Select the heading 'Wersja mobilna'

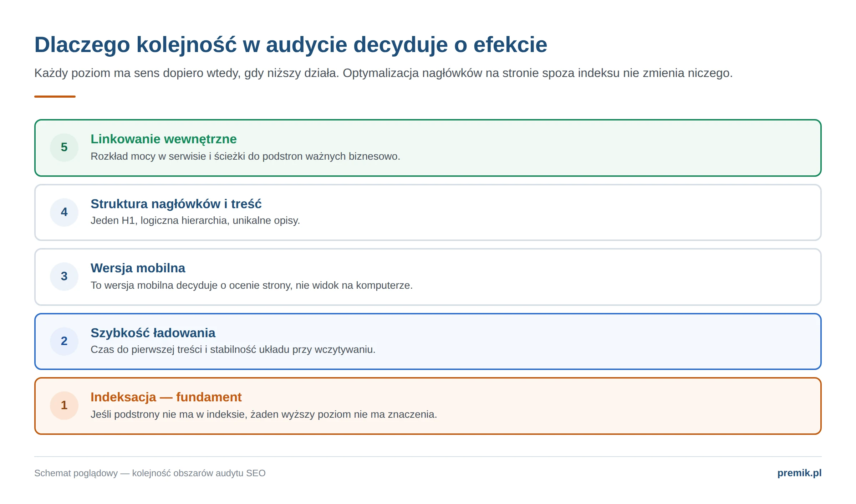138,268
